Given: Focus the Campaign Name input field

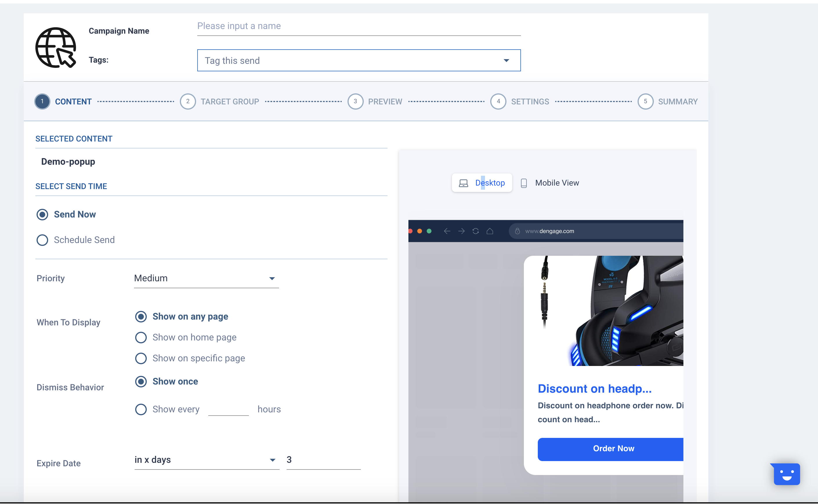Looking at the screenshot, I should click(359, 26).
